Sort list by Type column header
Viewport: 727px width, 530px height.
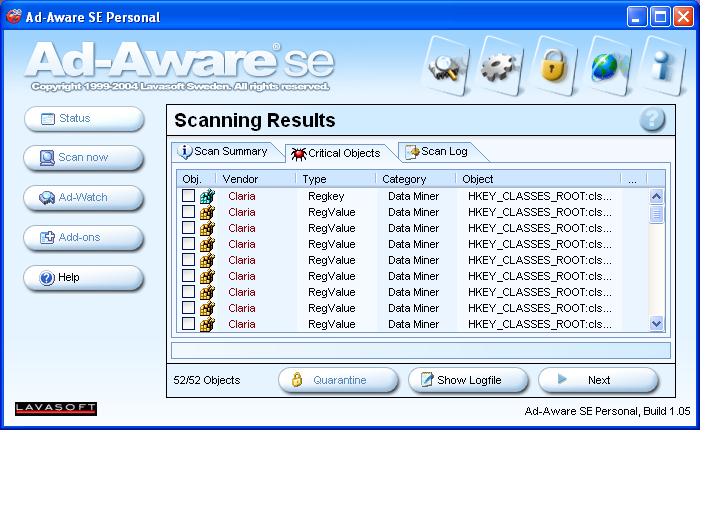tap(336, 179)
